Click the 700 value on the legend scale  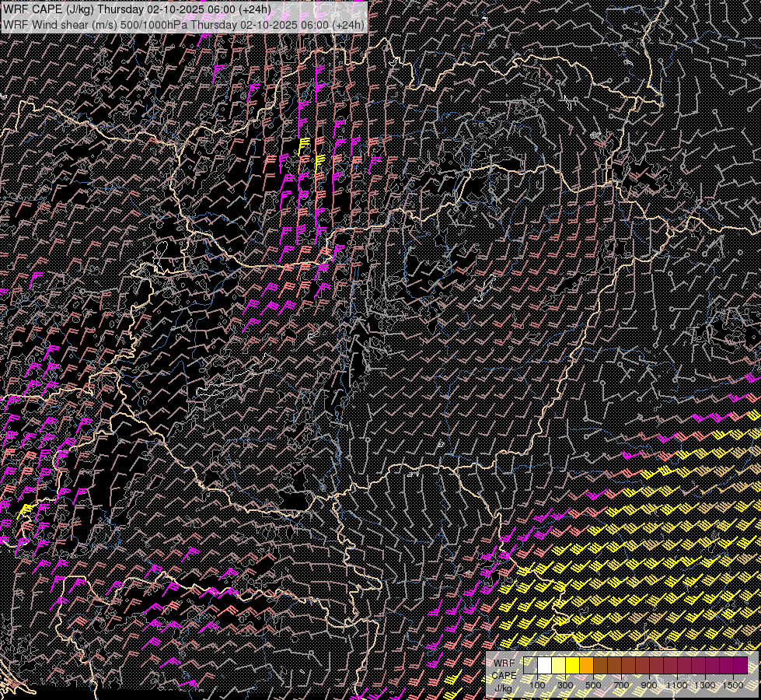[x=621, y=685]
